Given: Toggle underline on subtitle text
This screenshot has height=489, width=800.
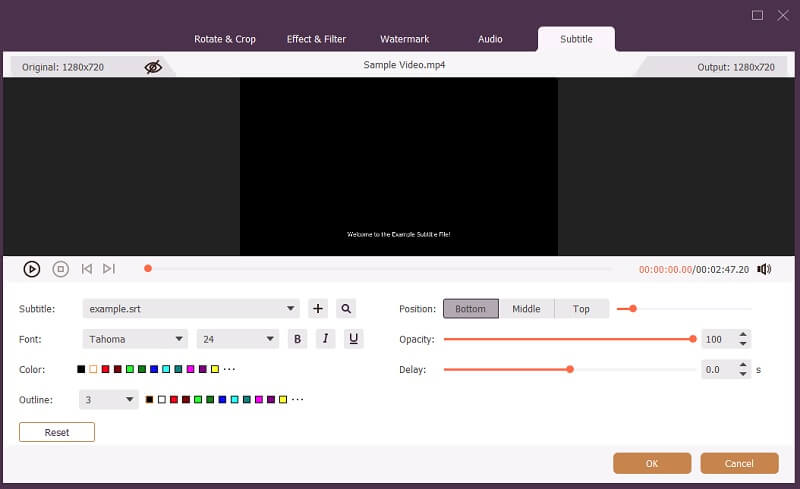Looking at the screenshot, I should pos(353,339).
